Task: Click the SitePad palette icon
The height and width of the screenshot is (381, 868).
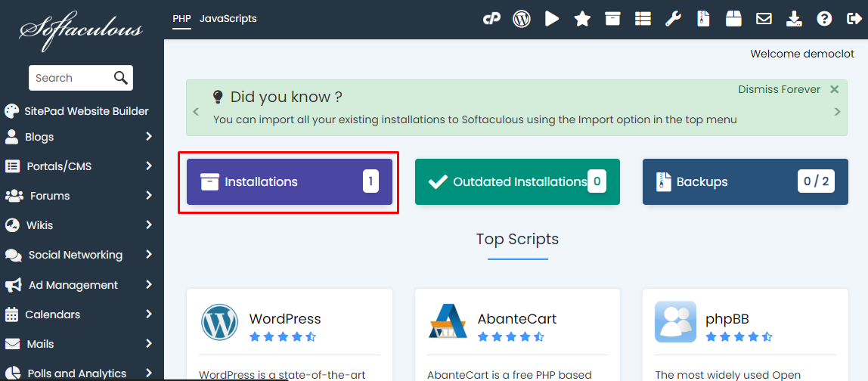Action: point(11,111)
